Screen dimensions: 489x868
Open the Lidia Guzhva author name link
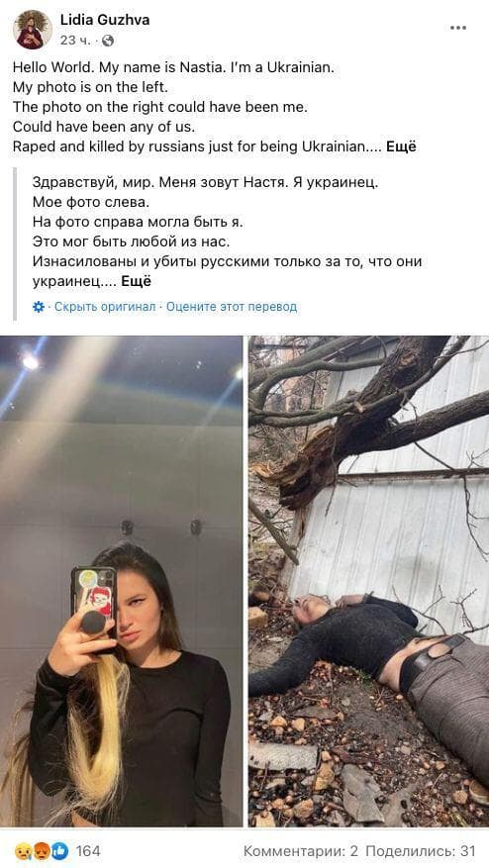[105, 21]
